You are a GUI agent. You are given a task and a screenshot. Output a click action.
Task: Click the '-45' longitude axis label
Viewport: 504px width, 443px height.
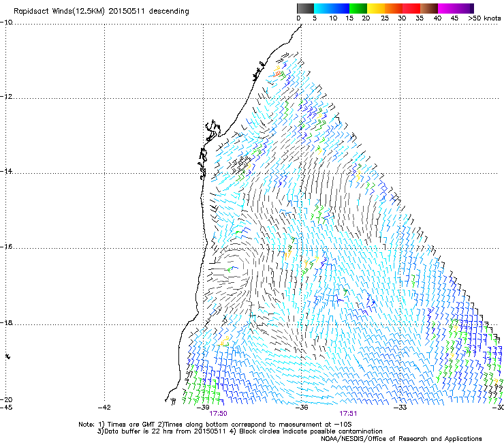click(x=6, y=408)
